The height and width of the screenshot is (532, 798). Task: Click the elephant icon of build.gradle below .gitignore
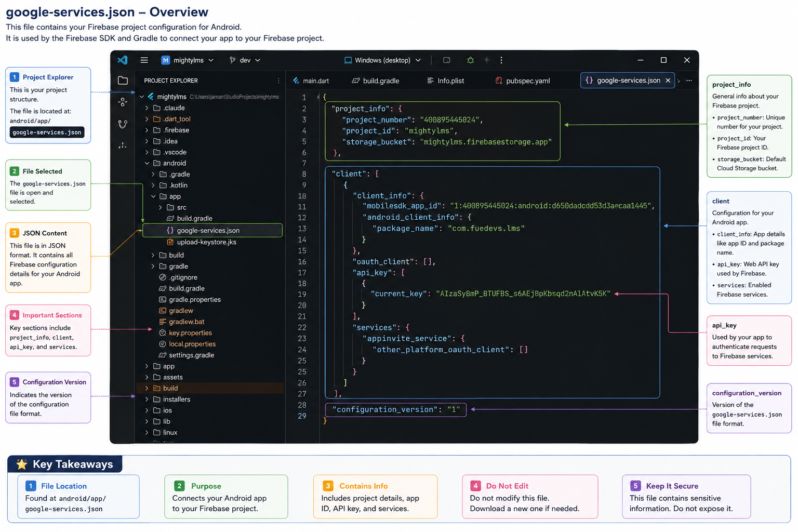point(163,288)
